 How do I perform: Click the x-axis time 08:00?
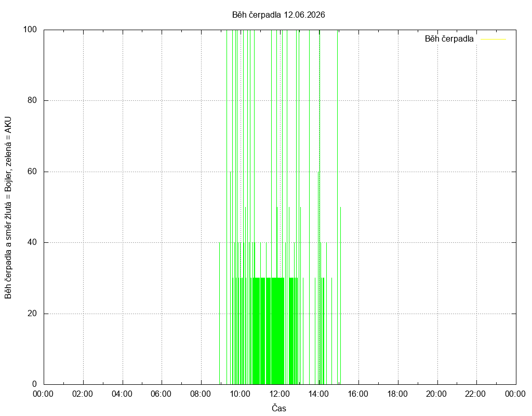[200, 394]
